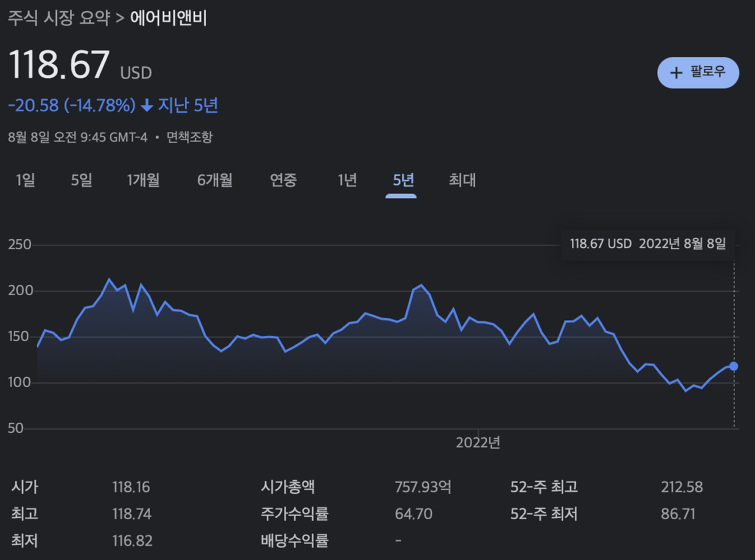755x560 pixels.
Task: Show the 최대 time range
Action: [462, 180]
